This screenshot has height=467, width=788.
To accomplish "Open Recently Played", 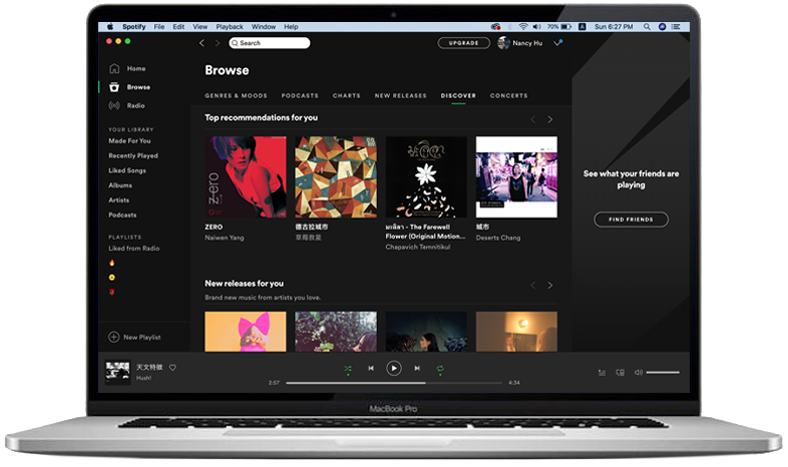I will 133,156.
